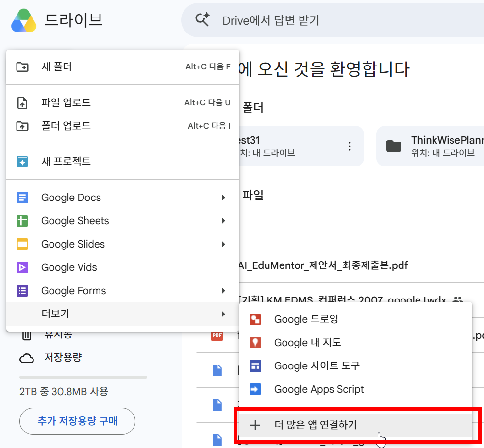Image resolution: width=484 pixels, height=448 pixels.
Task: Click the Google 사이트 도구 icon
Action: (255, 366)
